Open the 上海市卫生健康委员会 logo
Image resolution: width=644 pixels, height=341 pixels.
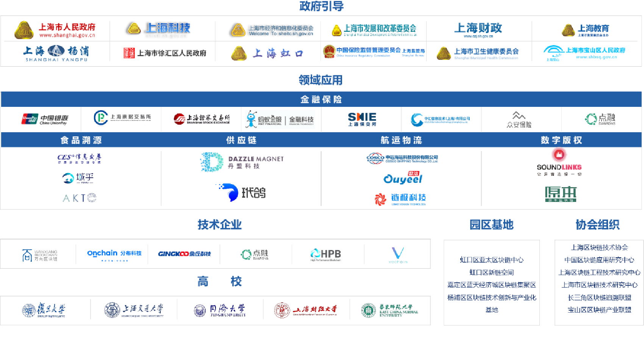point(477,53)
